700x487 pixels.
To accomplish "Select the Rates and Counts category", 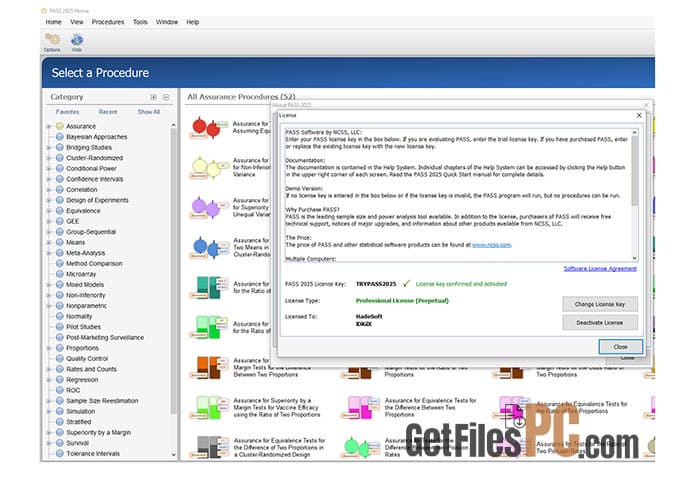I will click(92, 369).
